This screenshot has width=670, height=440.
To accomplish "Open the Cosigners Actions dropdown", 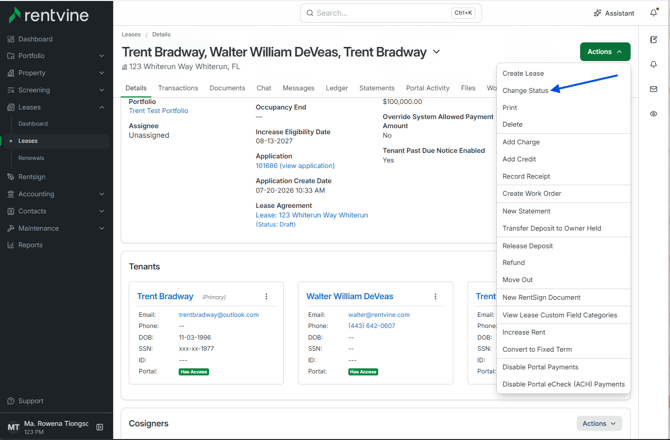I will [599, 423].
